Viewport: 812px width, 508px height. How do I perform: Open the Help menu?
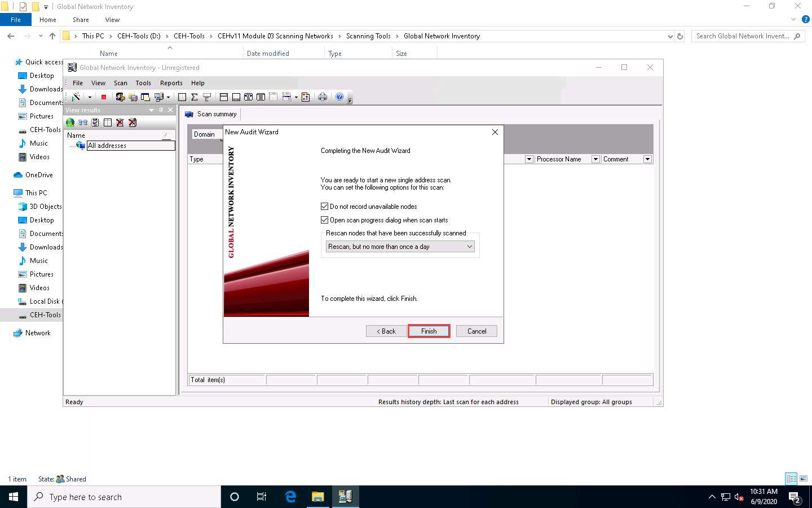198,83
